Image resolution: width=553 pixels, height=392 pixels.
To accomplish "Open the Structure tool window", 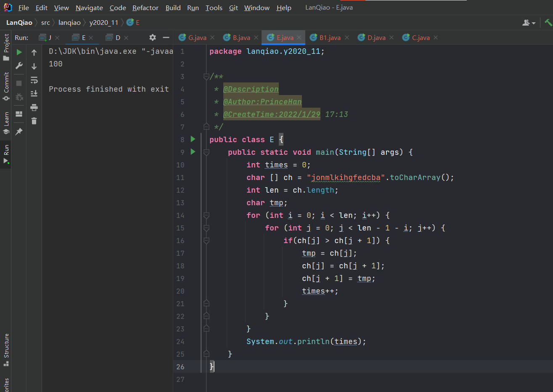I will (6, 350).
